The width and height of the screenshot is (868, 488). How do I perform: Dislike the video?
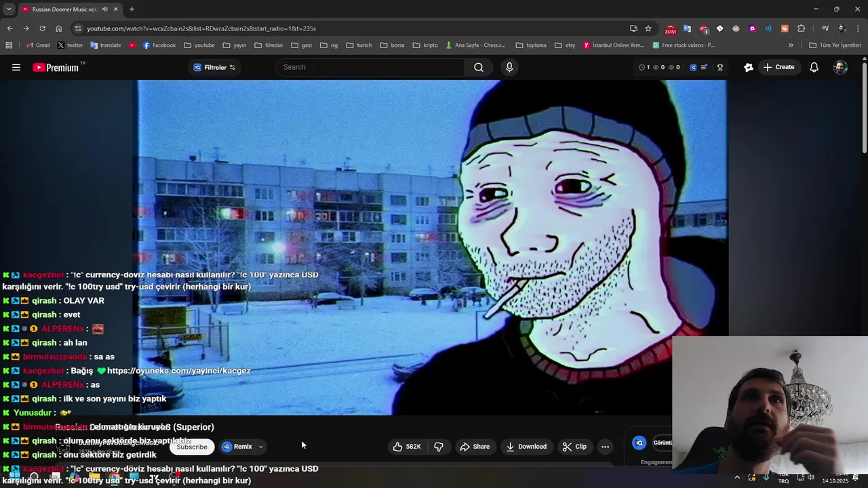point(439,447)
